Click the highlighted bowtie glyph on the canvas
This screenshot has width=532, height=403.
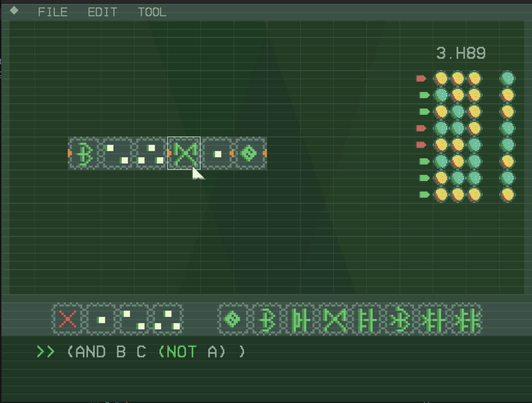coord(184,153)
